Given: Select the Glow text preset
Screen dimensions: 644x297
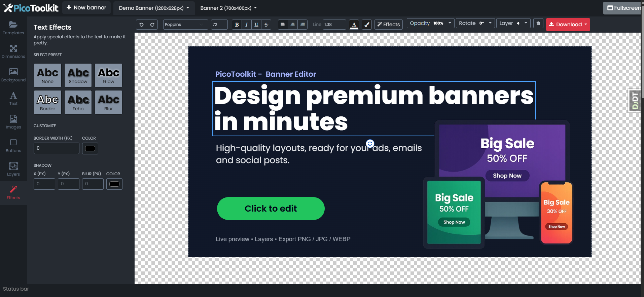Looking at the screenshot, I should click(x=108, y=75).
